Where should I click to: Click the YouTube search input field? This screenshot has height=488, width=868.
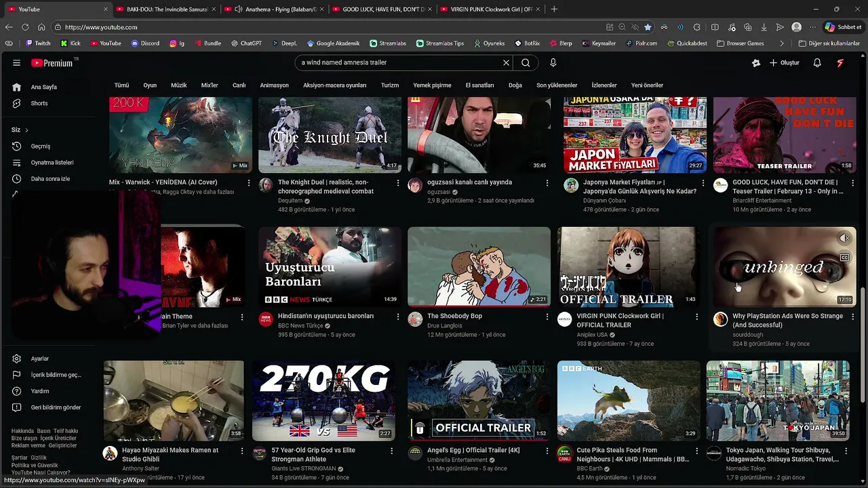click(400, 62)
